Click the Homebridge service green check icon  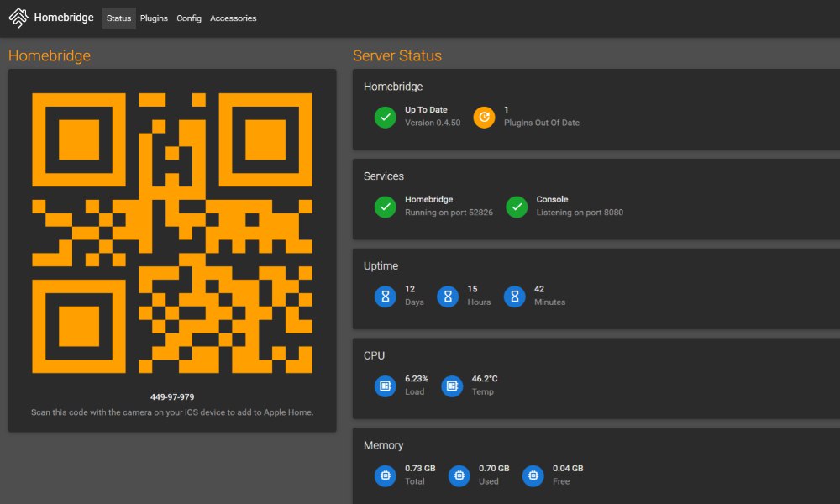(386, 207)
